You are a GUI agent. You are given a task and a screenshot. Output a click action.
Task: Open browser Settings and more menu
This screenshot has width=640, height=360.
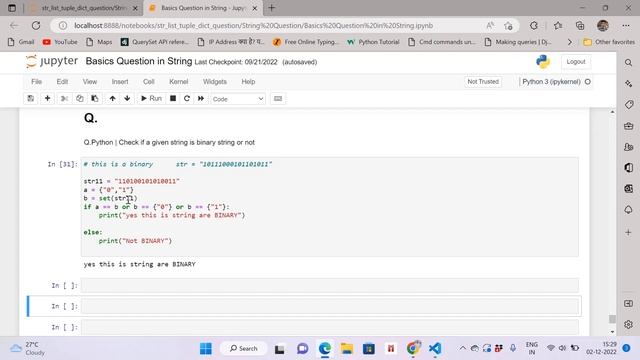click(626, 26)
